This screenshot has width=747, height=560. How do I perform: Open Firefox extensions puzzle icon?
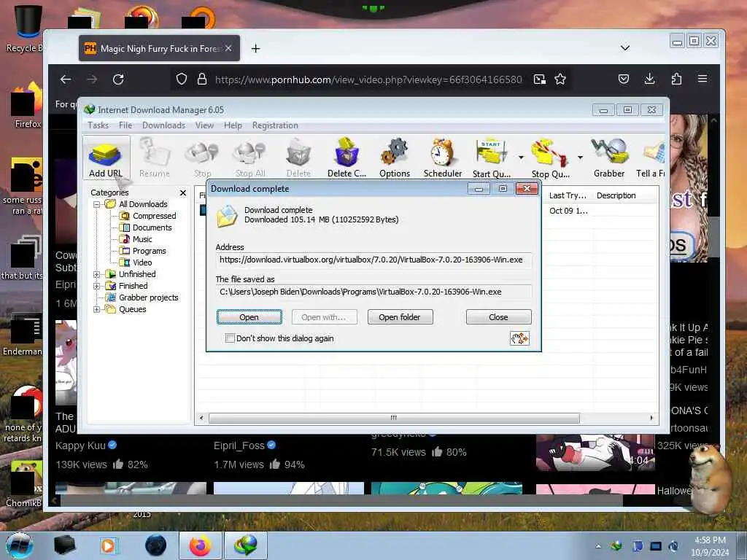pyautogui.click(x=676, y=79)
